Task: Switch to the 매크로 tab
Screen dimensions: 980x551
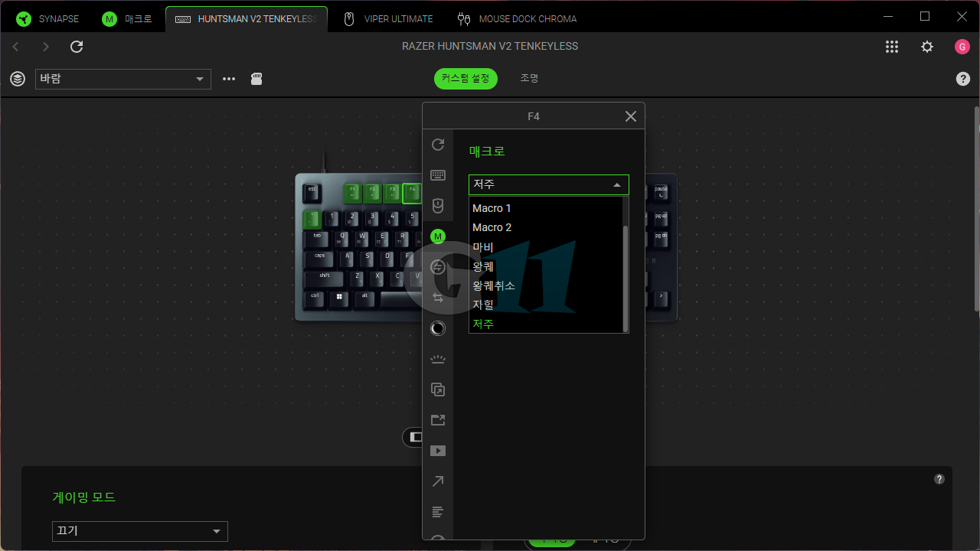Action: click(127, 19)
